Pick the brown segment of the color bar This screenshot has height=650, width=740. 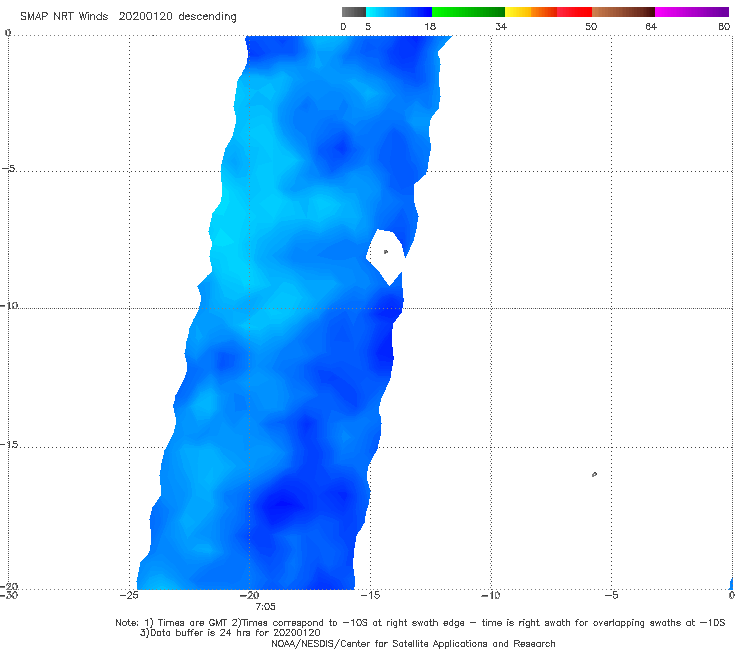[x=623, y=12]
